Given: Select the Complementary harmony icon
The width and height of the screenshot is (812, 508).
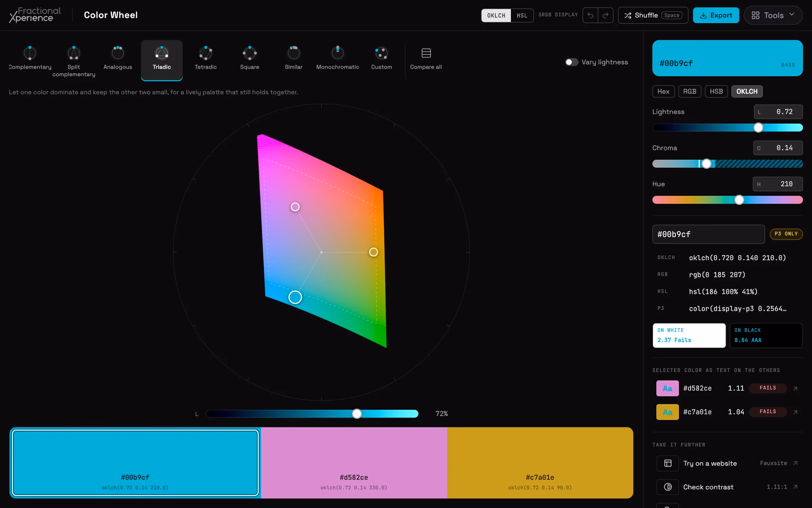Looking at the screenshot, I should pyautogui.click(x=30, y=53).
